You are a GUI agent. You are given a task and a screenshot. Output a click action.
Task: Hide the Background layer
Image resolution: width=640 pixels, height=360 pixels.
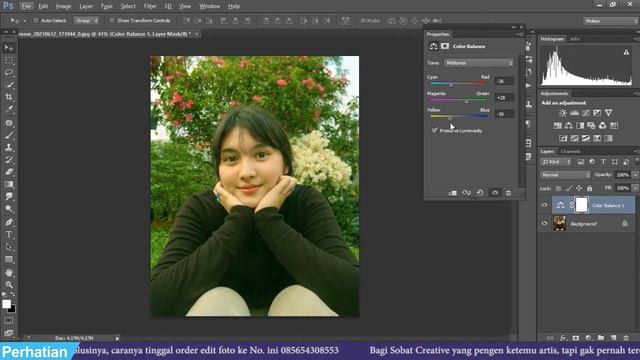[544, 224]
